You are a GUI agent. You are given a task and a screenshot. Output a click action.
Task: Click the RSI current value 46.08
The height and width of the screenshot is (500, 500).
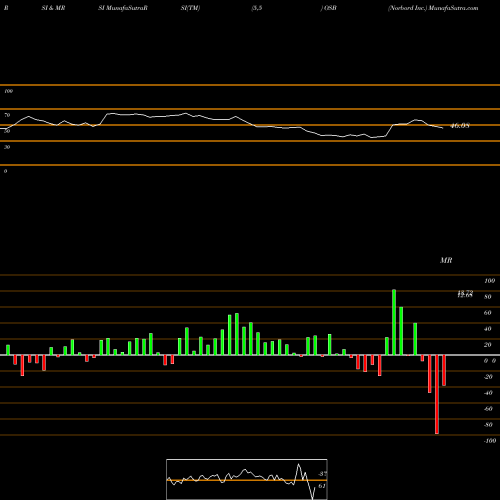pos(460,126)
